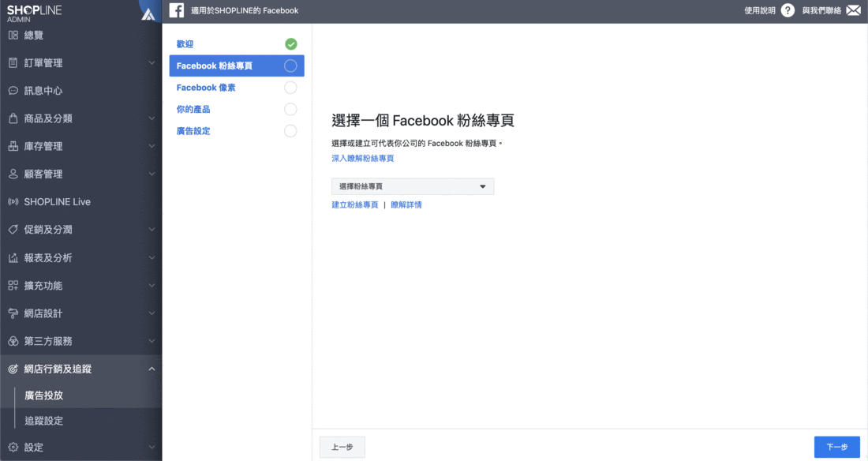Select the 你的產品 step circle
The image size is (868, 461).
point(290,109)
